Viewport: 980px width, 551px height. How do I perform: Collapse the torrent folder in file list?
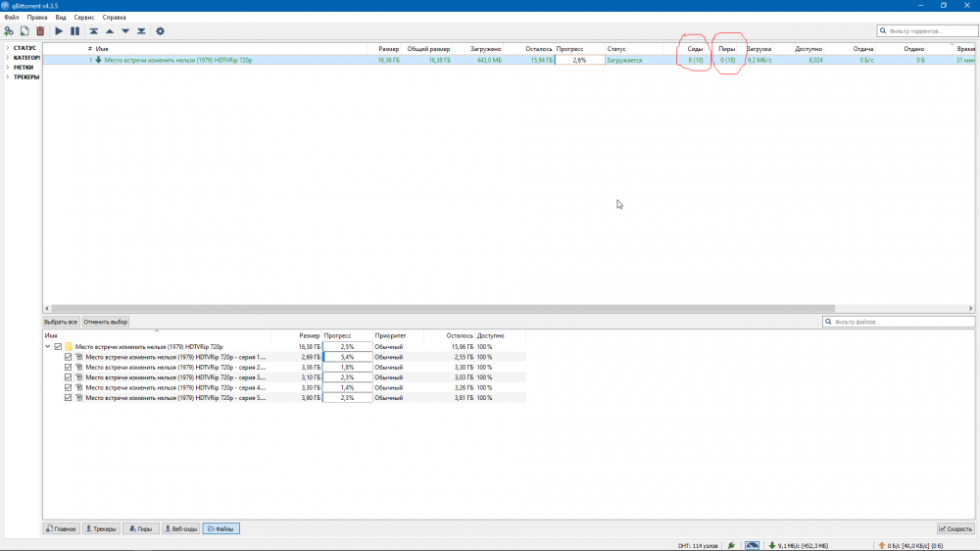47,347
